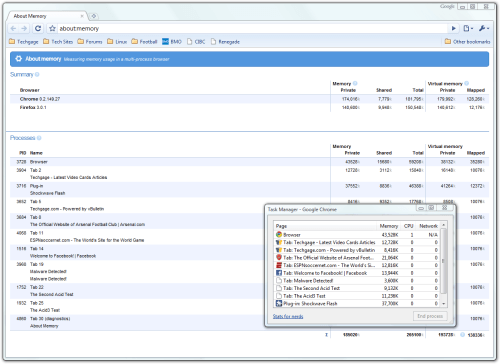Open the Other bookmarks folder
500x364 pixels.
(x=467, y=42)
